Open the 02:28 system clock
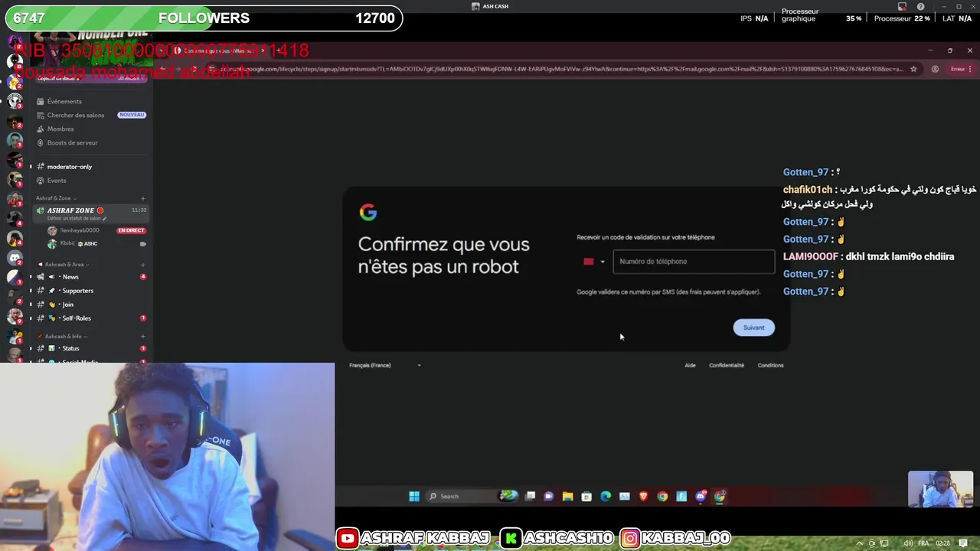 942,543
